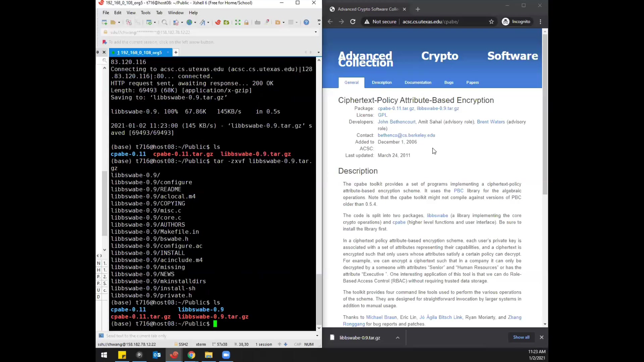Screen dimensions: 644x362
Task: Click Show all downloads button
Action: coord(521,337)
